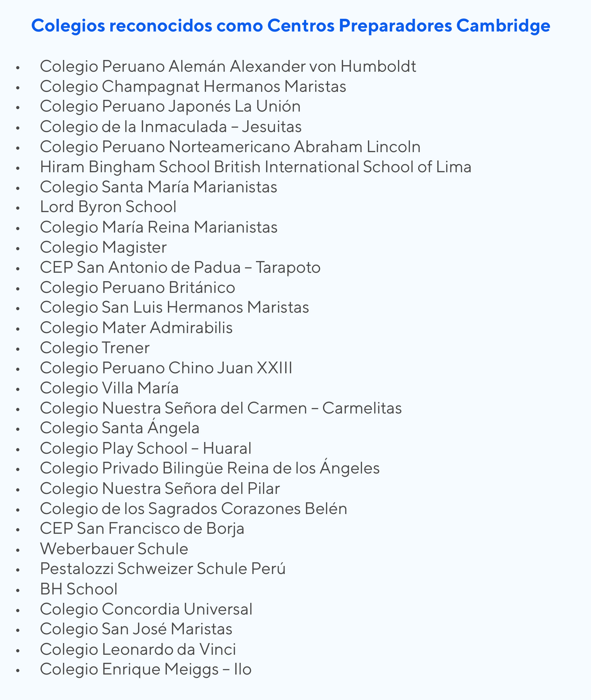Click Pestalozzi Schweizer Schule Perú
The image size is (591, 700).
[x=163, y=569]
